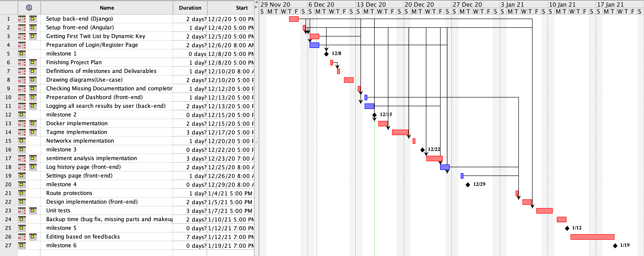The width and height of the screenshot is (644, 256).
Task: Collapse the table pane with left splitter arrow
Action: coord(256,2)
